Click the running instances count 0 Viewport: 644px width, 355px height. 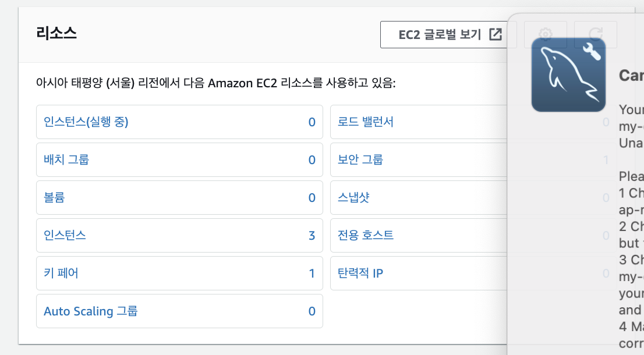click(x=312, y=122)
